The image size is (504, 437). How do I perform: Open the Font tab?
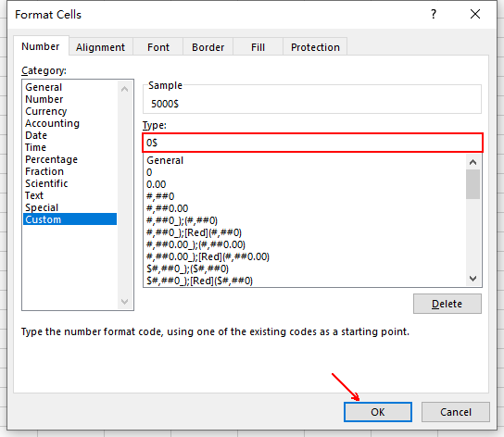click(158, 47)
